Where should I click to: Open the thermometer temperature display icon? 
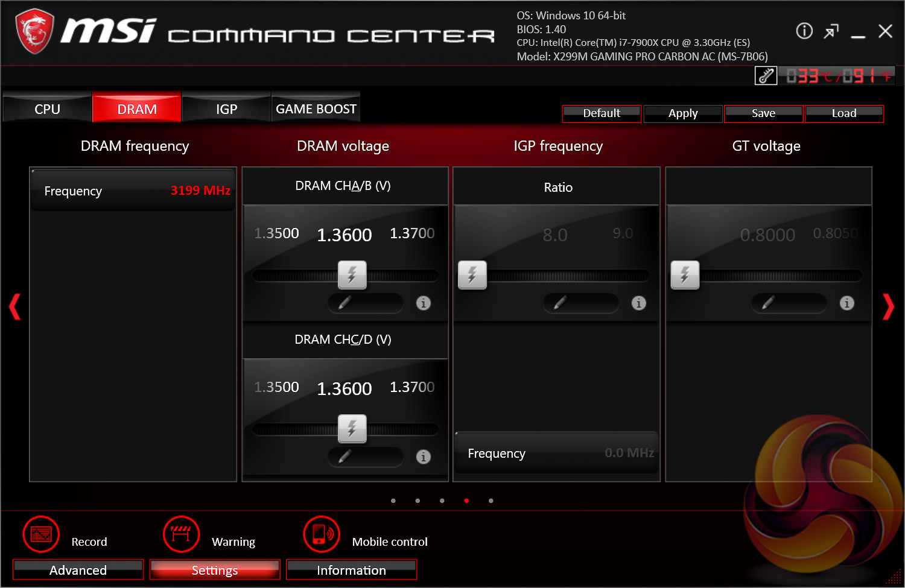[766, 75]
